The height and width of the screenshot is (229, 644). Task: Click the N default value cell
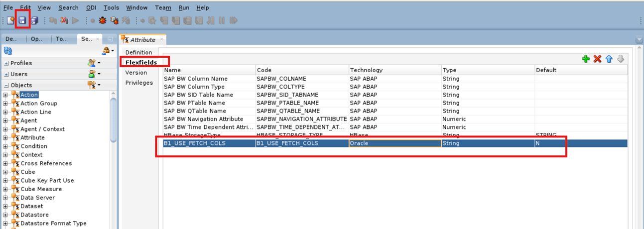click(581, 143)
